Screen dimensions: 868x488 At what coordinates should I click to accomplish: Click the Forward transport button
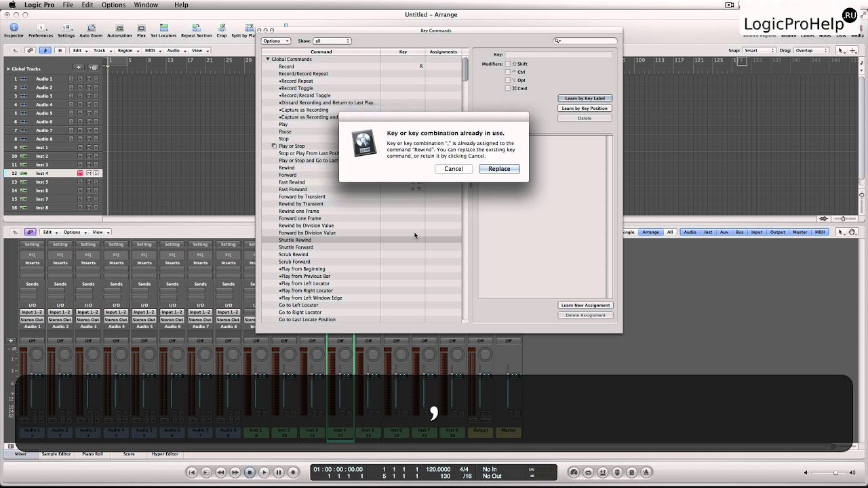coord(235,472)
